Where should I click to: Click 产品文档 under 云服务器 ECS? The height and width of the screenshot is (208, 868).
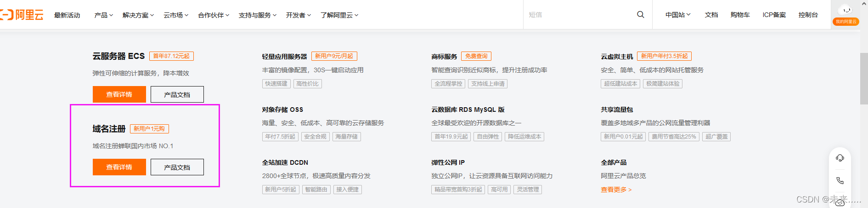pos(177,94)
